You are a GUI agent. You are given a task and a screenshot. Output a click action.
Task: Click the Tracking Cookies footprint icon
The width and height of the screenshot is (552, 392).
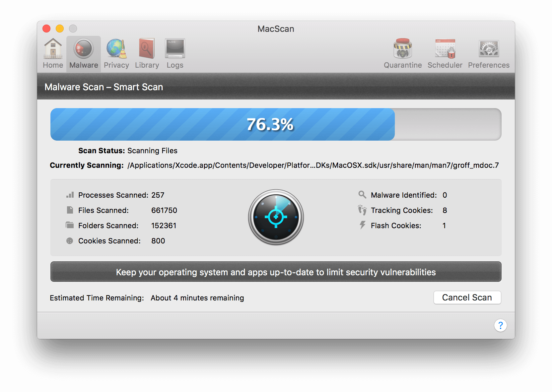click(x=362, y=210)
